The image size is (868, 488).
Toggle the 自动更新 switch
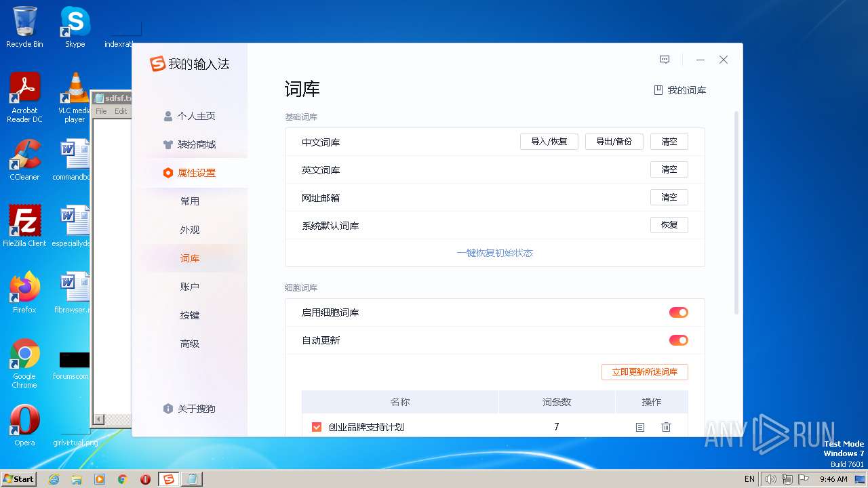click(x=679, y=340)
